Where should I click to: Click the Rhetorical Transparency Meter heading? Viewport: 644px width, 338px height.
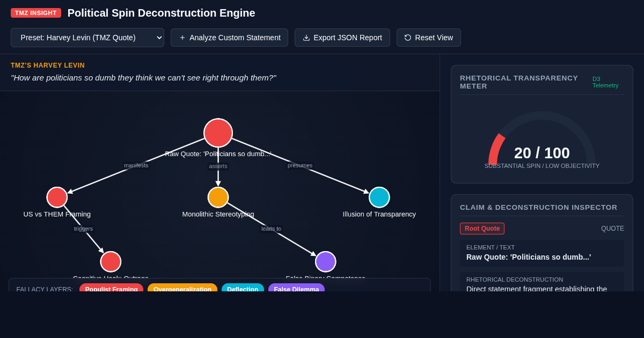point(519,82)
